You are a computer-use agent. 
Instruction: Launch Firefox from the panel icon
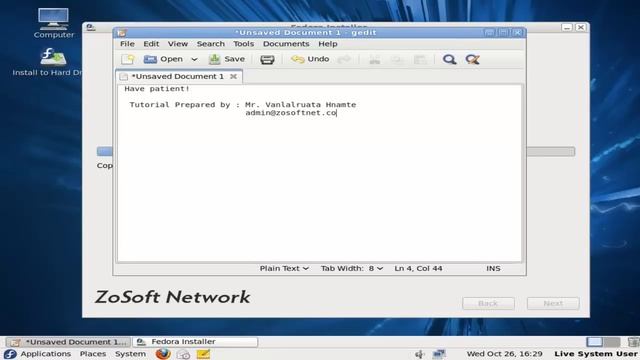coord(163,353)
